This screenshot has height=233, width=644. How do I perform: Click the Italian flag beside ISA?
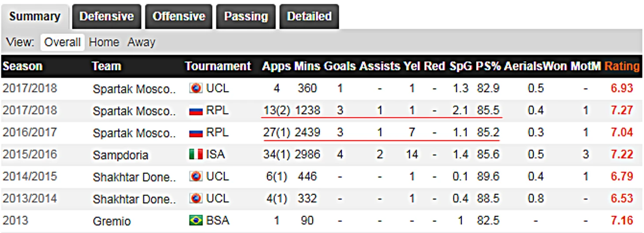pos(195,155)
